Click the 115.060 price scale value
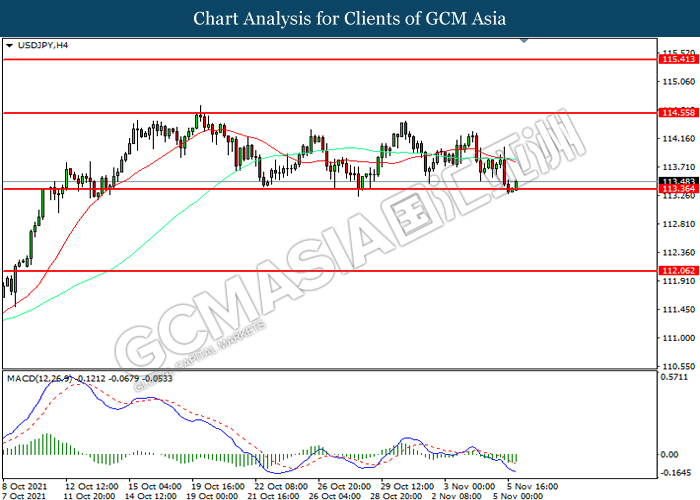The width and height of the screenshot is (700, 500). coord(679,82)
